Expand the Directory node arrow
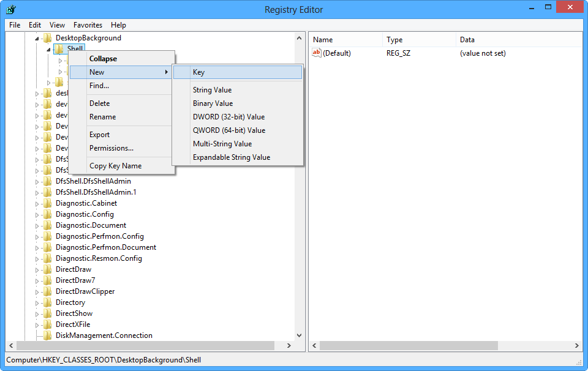This screenshot has width=588, height=371. [37, 303]
